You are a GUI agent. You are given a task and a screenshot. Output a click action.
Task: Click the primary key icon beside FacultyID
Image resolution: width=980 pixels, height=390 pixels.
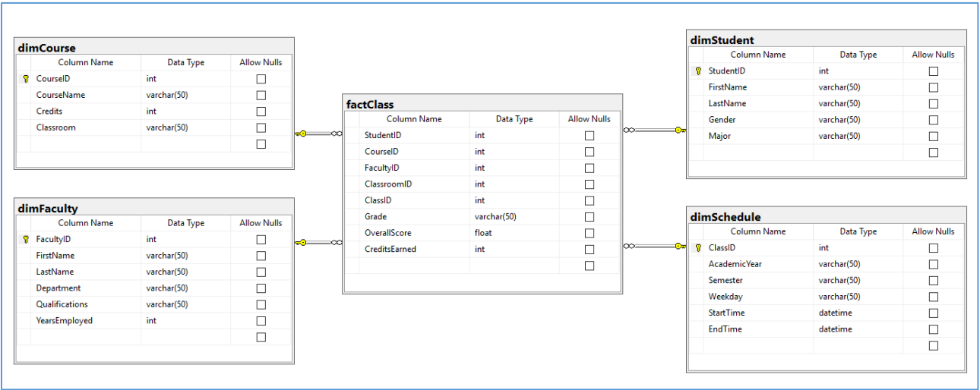(25, 240)
